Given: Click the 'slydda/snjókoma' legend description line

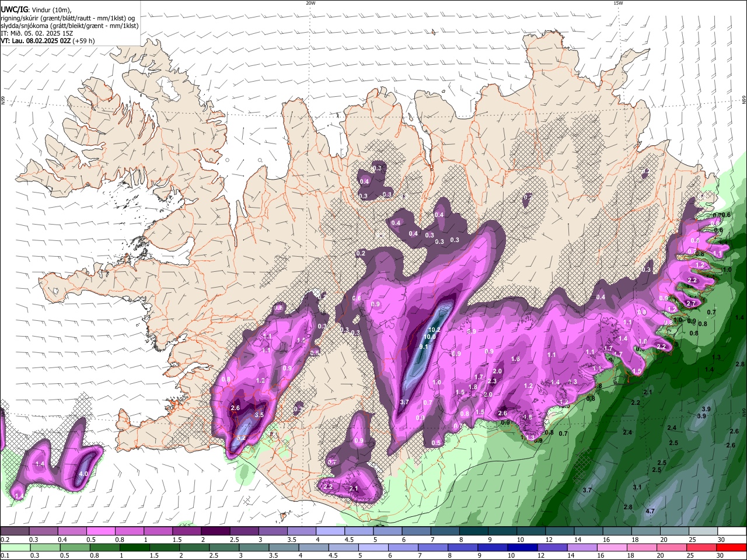Looking at the screenshot, I should click(70, 25).
